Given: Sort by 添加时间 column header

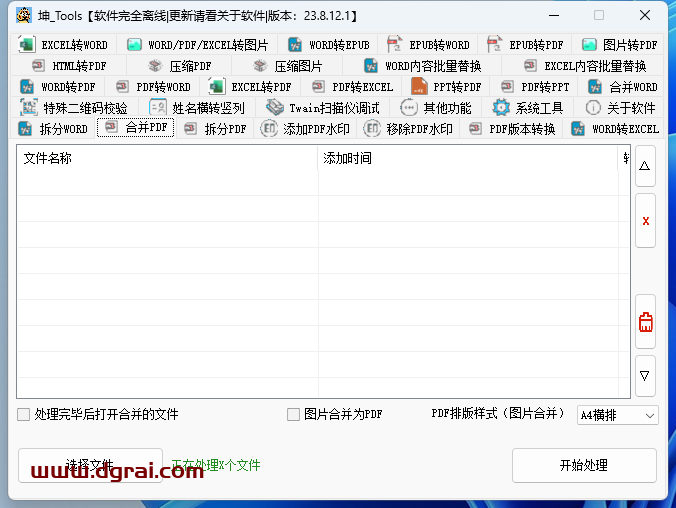Looking at the screenshot, I should pyautogui.click(x=468, y=158).
